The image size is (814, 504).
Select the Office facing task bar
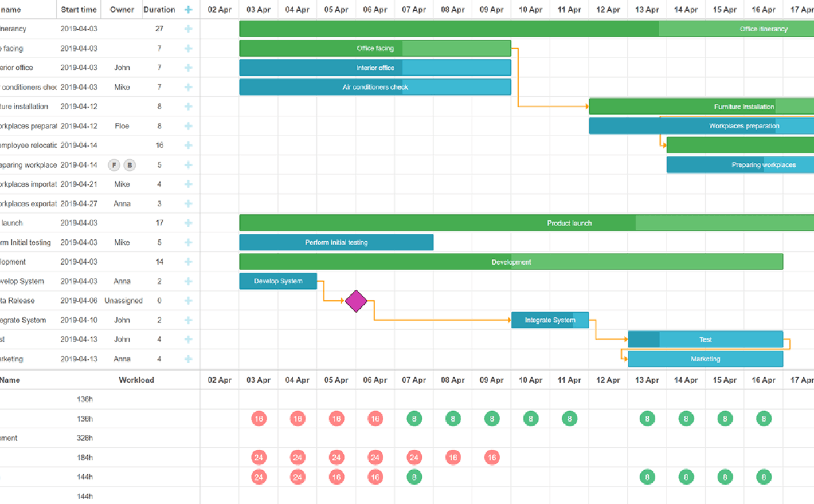(375, 49)
